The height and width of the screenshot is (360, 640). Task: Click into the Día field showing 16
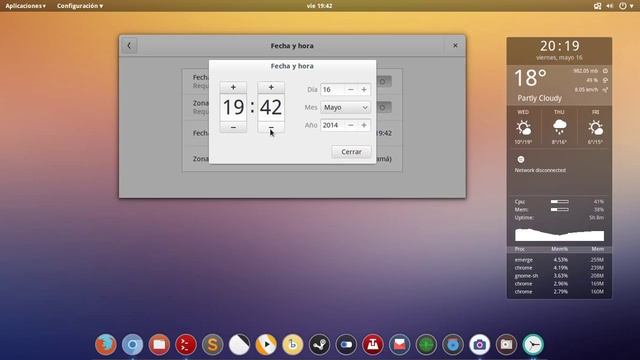[333, 89]
